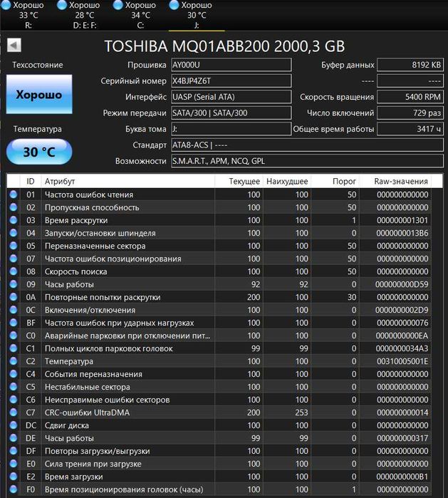Click status icon of row C5 Нестабильные сектора
The image size is (448, 498).
coord(14,387)
